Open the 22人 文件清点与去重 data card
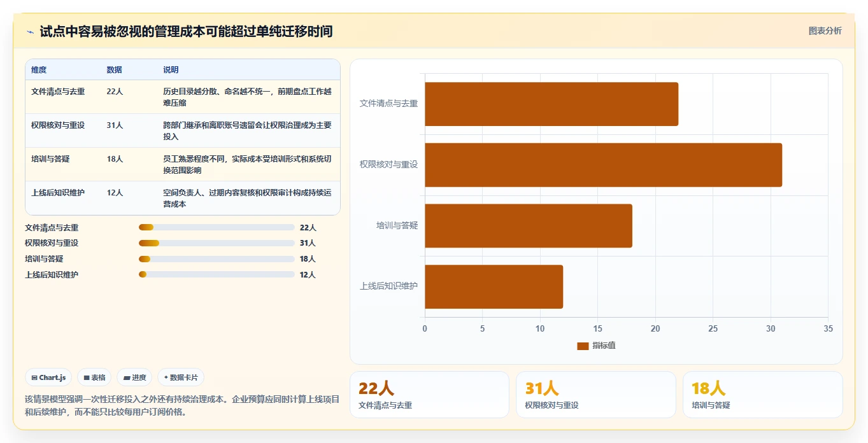The image size is (868, 443). (x=429, y=395)
